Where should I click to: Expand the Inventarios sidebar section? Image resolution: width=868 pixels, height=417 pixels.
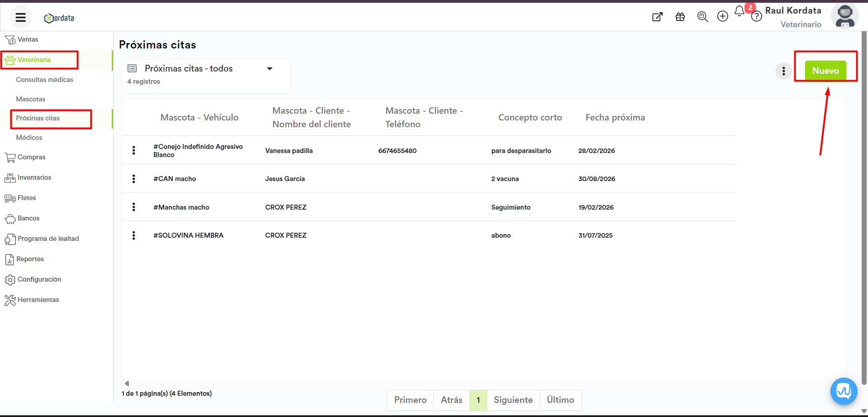click(34, 177)
